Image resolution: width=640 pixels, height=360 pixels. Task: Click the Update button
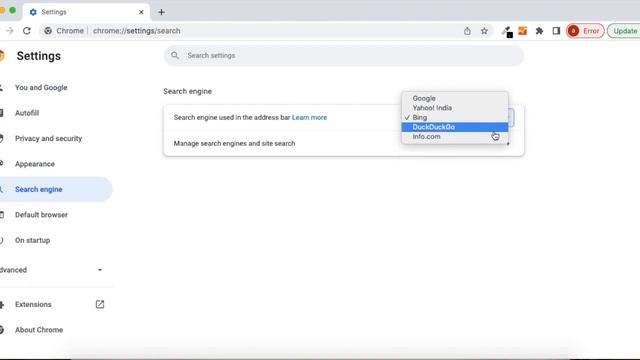624,31
